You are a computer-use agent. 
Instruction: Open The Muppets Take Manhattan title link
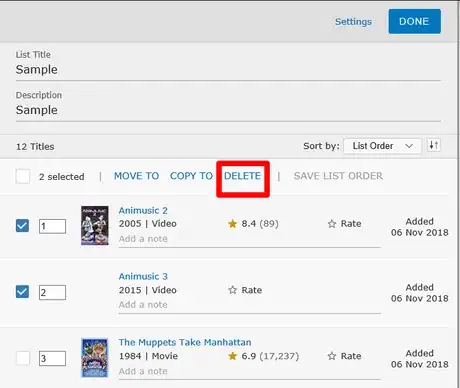pyautogui.click(x=185, y=342)
